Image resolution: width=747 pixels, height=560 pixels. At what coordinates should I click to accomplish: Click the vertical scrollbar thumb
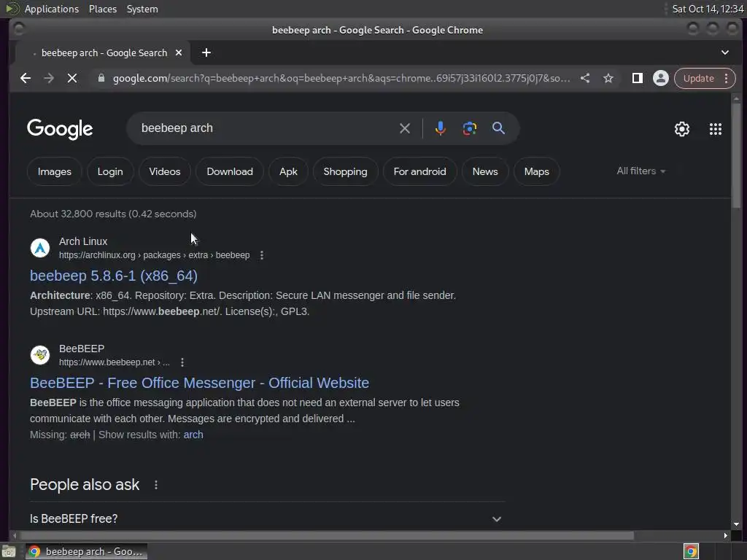coord(737,155)
